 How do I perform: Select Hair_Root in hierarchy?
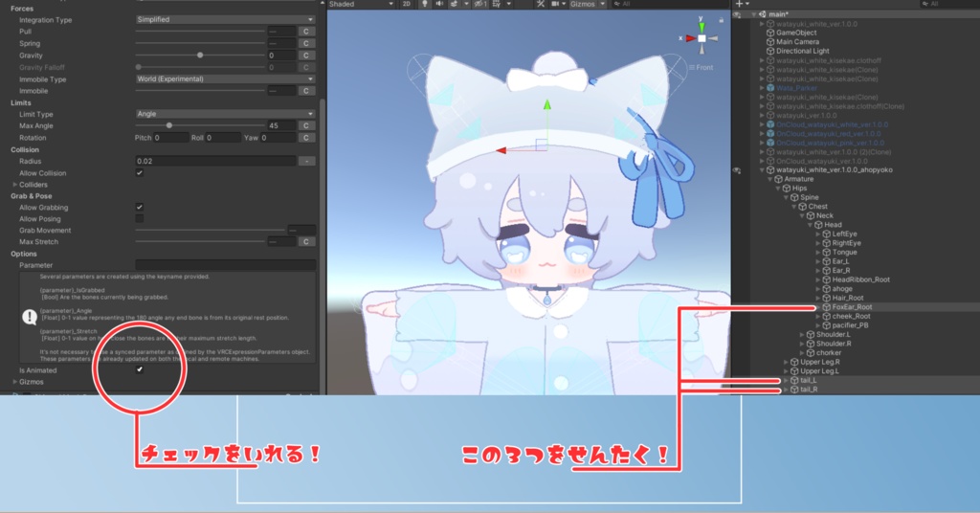pos(848,298)
